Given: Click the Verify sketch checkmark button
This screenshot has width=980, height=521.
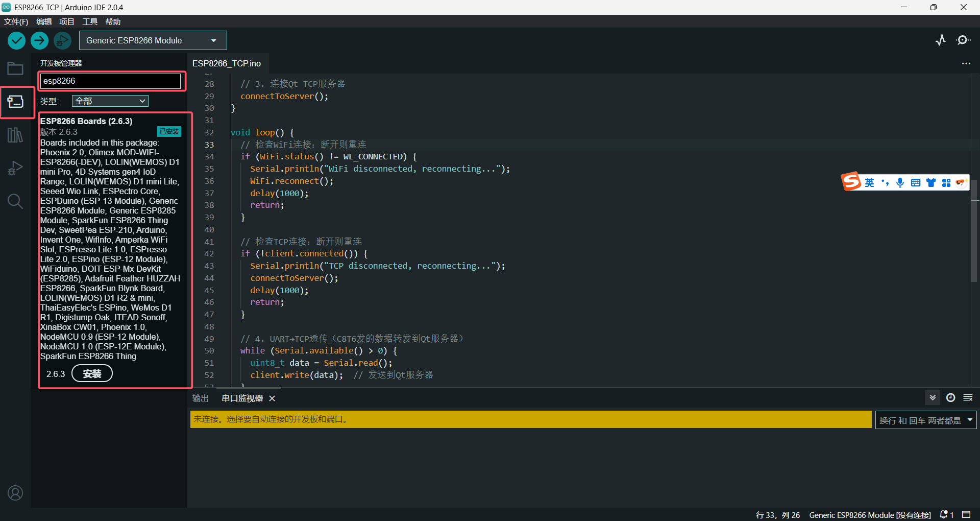Looking at the screenshot, I should 17,40.
